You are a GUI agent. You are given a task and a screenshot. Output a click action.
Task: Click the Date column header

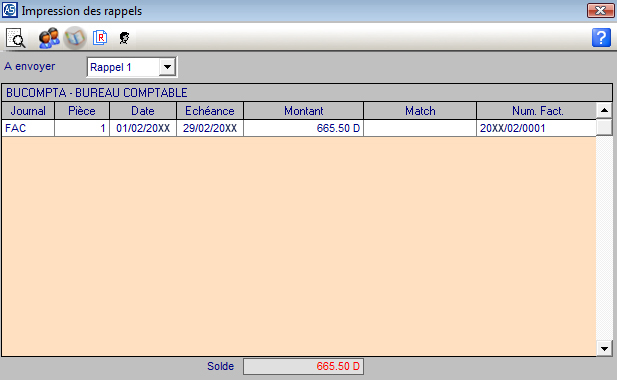[143, 111]
